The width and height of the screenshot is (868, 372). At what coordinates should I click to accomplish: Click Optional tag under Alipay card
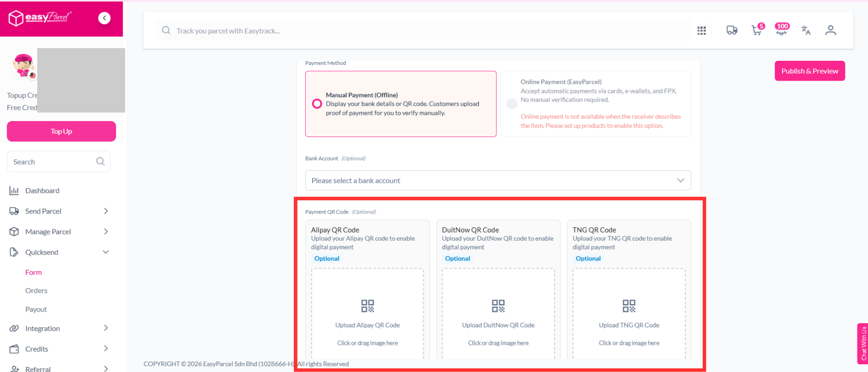click(327, 259)
